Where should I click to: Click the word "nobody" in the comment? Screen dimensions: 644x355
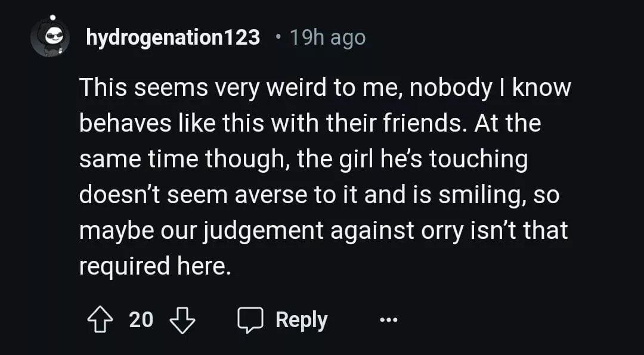click(x=447, y=88)
